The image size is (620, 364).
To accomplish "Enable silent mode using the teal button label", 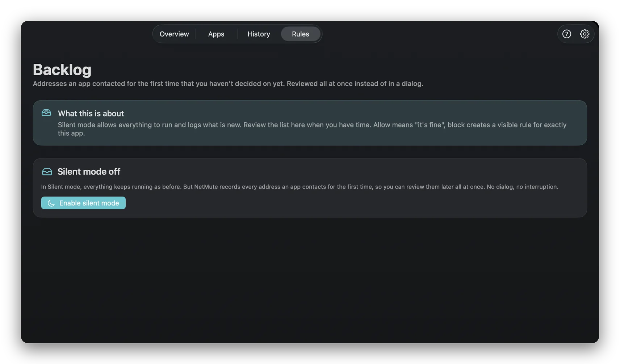I will [89, 203].
